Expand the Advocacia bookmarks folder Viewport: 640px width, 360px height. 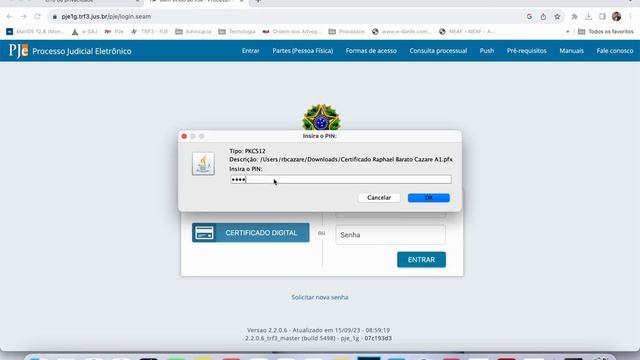(193, 31)
